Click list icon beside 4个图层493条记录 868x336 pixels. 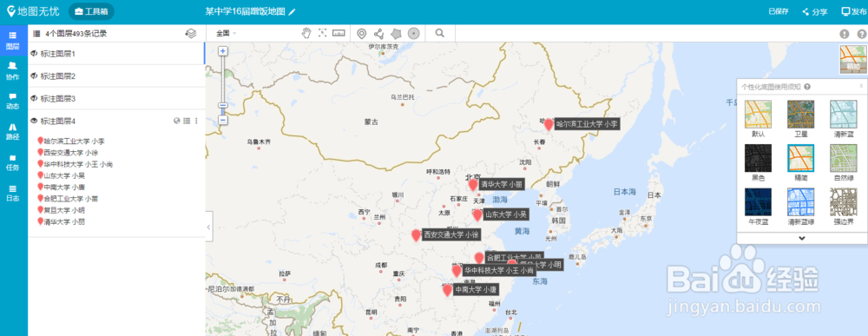pos(36,34)
